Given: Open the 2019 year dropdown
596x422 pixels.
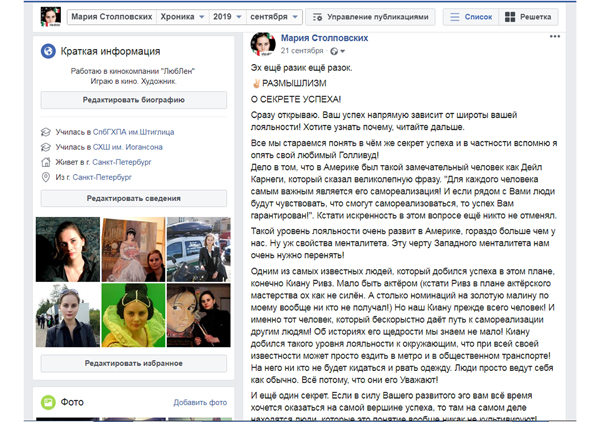Looking at the screenshot, I should pyautogui.click(x=227, y=17).
